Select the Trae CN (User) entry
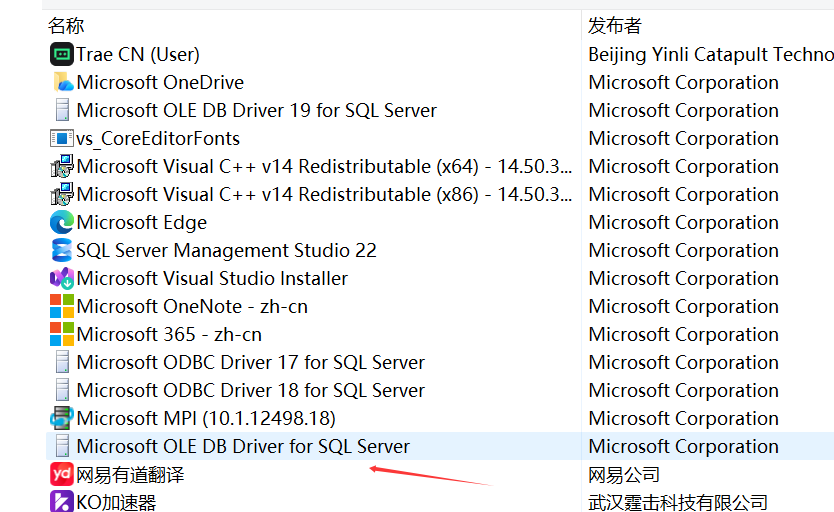The height and width of the screenshot is (512, 834). click(x=138, y=54)
